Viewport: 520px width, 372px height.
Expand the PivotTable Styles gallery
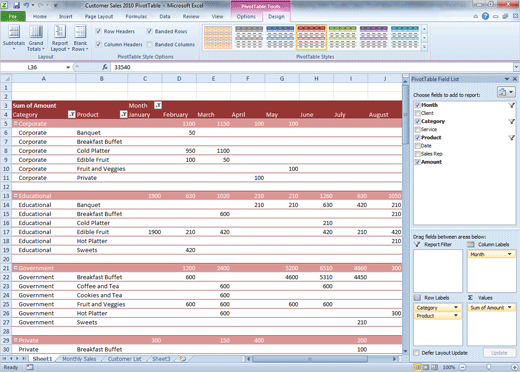(424, 47)
